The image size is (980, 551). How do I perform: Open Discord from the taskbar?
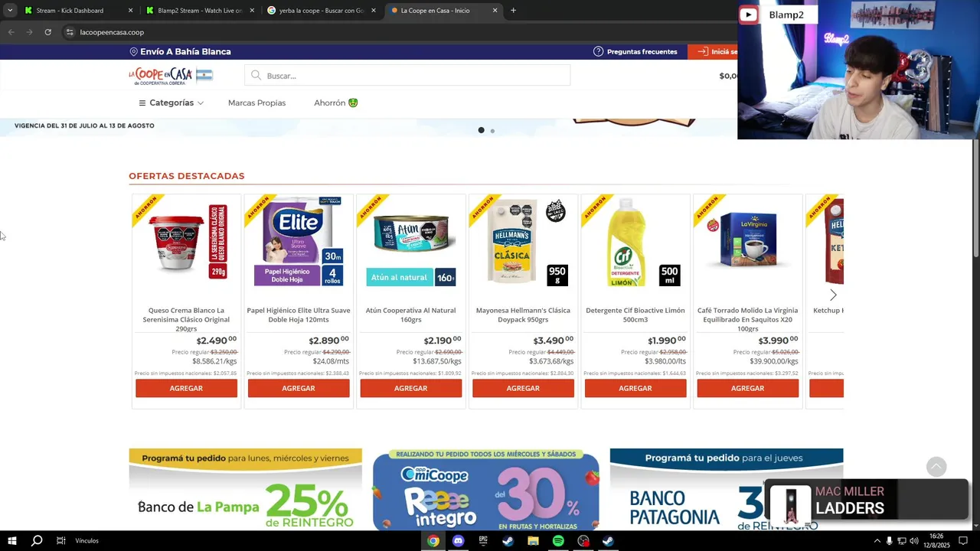pos(458,541)
